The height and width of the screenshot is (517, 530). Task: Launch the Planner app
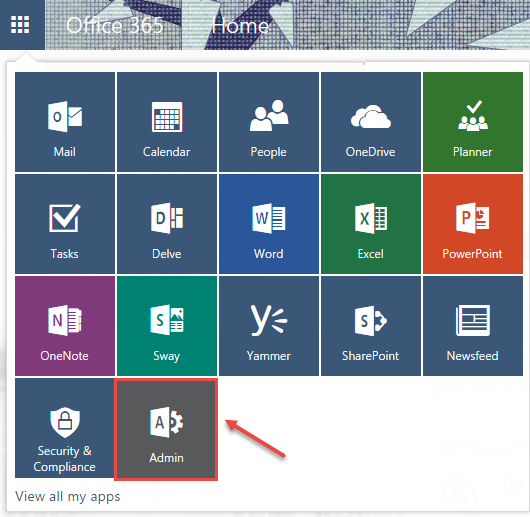(473, 122)
